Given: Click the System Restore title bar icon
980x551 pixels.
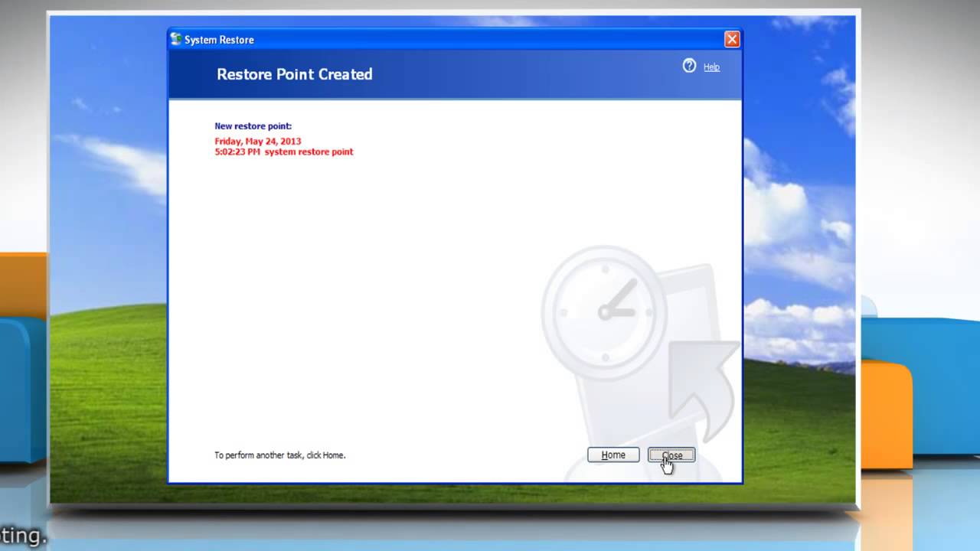Looking at the screenshot, I should 176,39.
